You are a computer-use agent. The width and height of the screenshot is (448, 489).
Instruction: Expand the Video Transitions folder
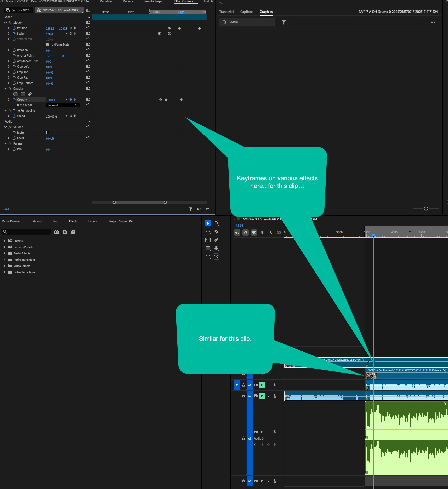coord(4,272)
